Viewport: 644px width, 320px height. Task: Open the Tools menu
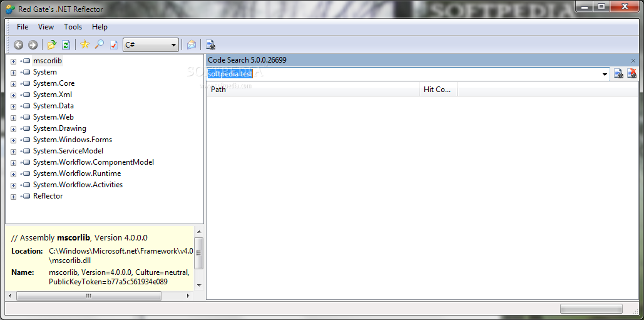(x=73, y=27)
